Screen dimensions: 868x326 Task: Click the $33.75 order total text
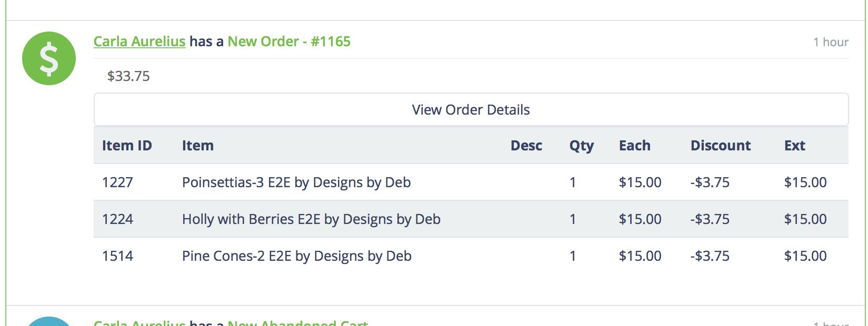coord(128,76)
